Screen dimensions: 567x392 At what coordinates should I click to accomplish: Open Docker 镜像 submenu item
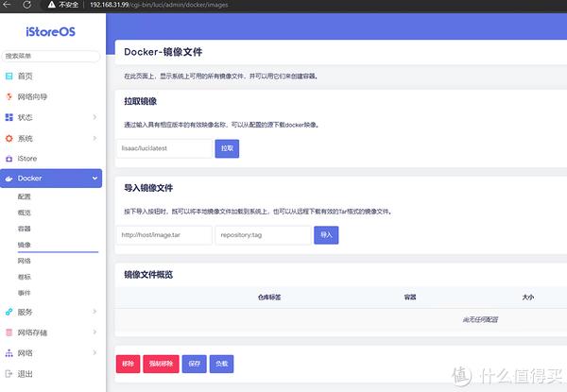[x=25, y=245]
